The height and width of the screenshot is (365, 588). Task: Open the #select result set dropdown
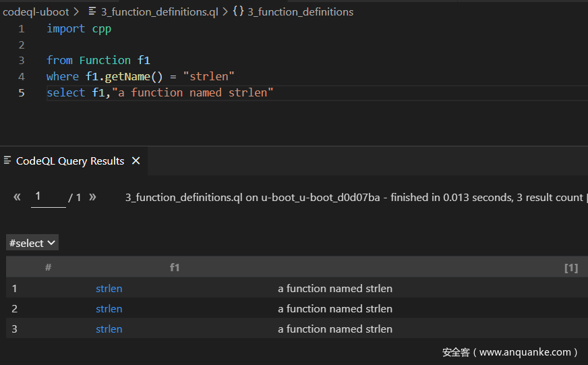pyautogui.click(x=32, y=243)
